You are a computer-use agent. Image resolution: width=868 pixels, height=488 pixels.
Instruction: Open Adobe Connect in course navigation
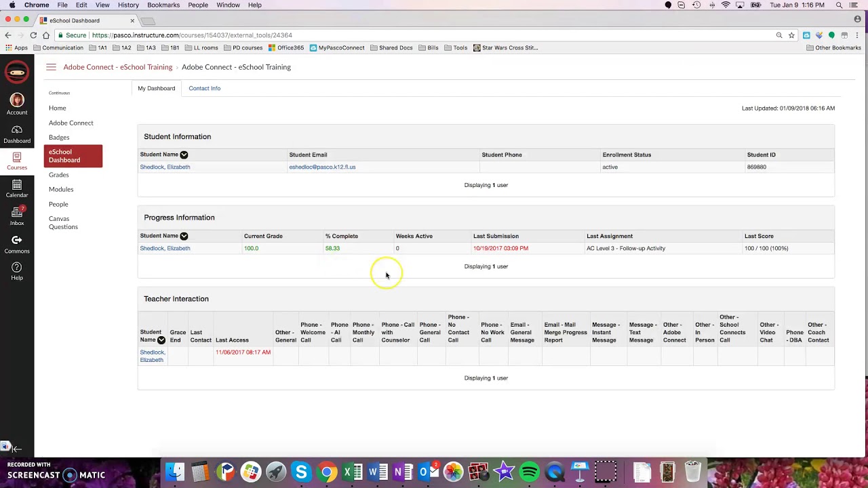(x=71, y=123)
